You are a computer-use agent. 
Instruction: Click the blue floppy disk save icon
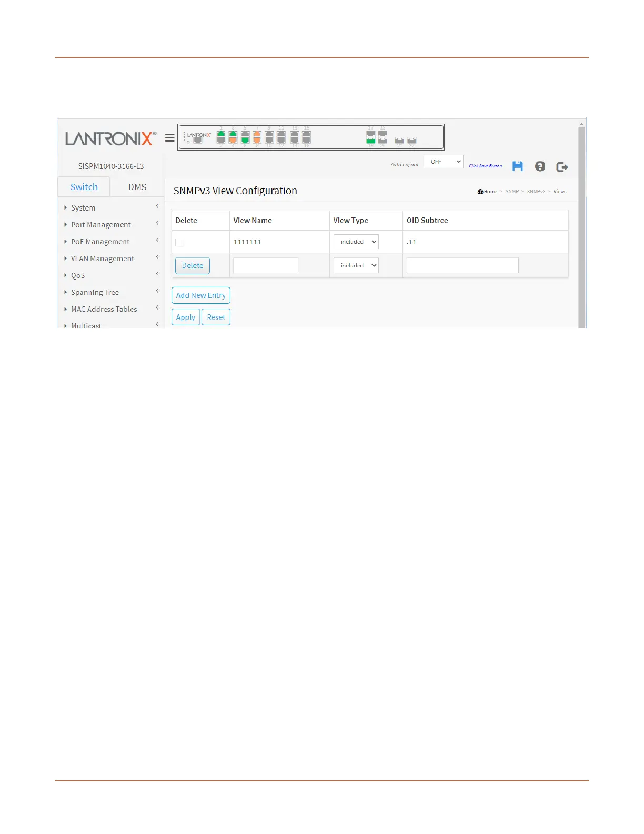518,166
